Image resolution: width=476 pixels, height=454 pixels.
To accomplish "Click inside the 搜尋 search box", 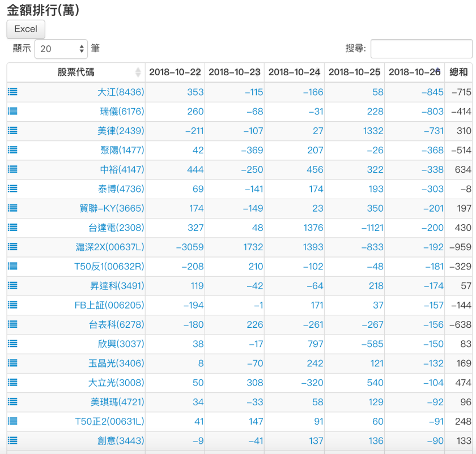I will point(421,48).
